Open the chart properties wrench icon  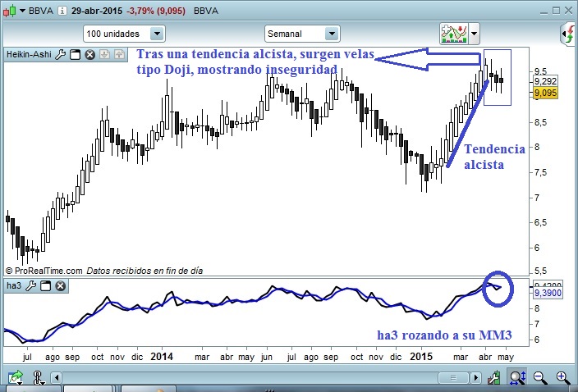click(x=494, y=377)
